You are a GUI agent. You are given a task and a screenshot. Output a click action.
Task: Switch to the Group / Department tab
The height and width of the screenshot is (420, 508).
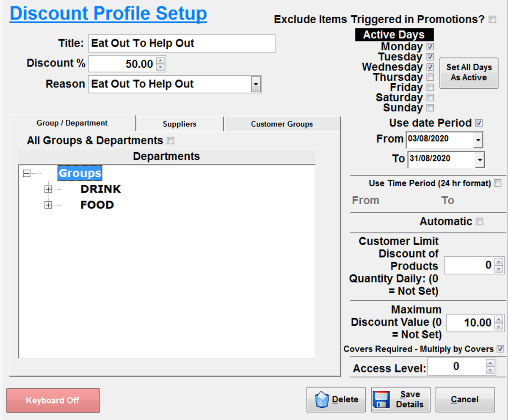click(72, 123)
